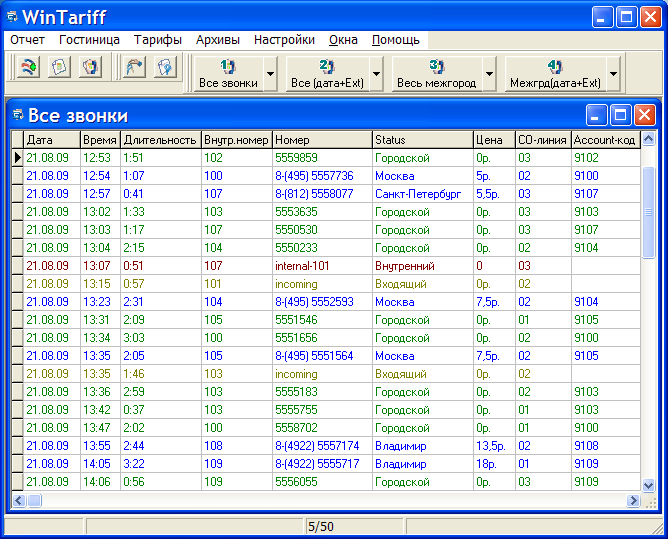
Task: Click the third toolbar icon next to document icon
Action: coord(90,68)
